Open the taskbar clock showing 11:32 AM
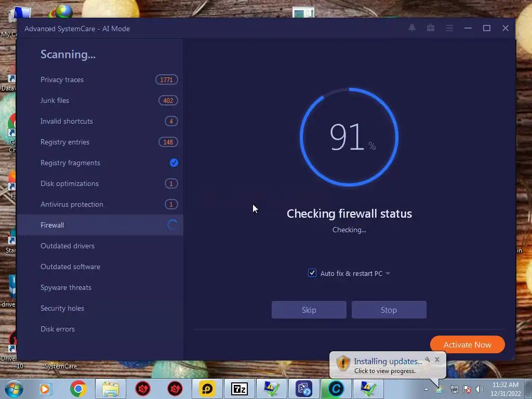532x399 pixels. pos(505,389)
